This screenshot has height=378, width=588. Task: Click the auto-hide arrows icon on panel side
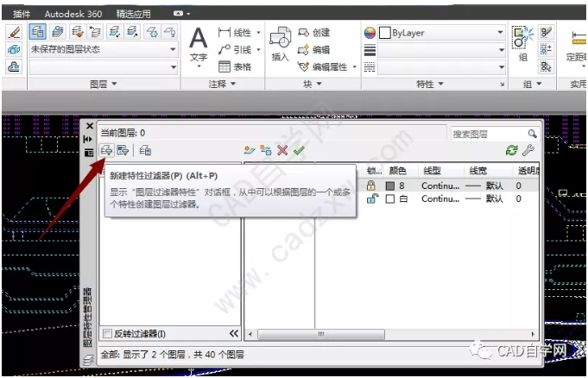tap(88, 140)
